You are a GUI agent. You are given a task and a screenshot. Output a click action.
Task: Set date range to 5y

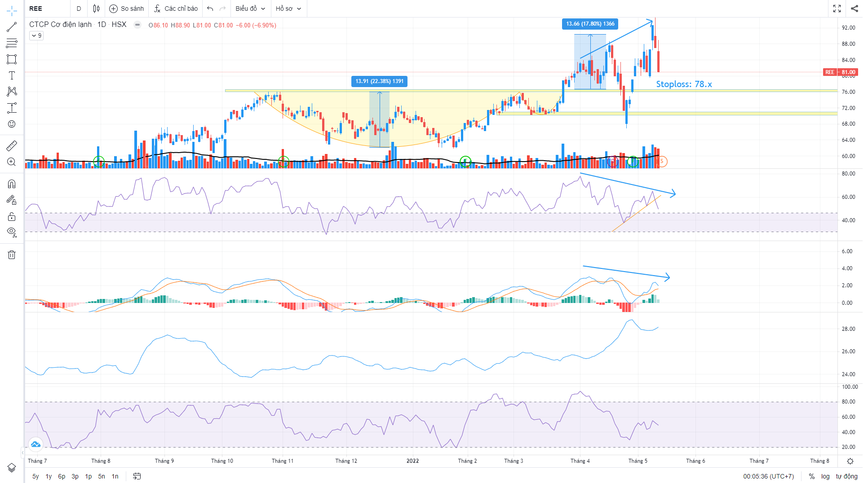(x=35, y=476)
